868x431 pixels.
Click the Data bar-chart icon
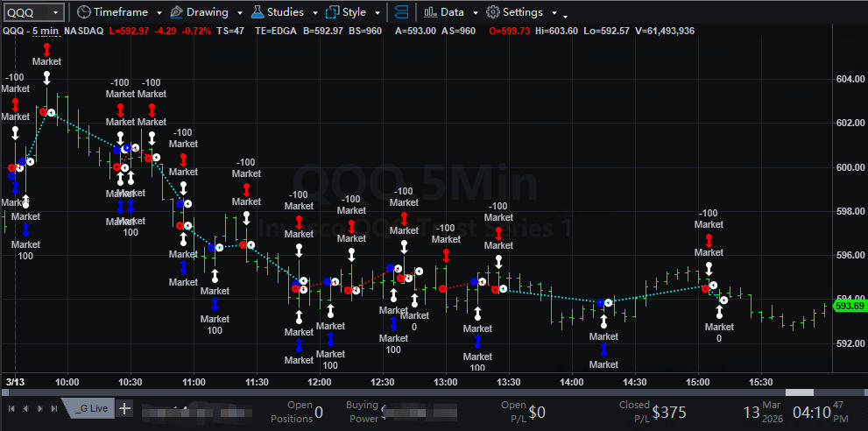pyautogui.click(x=429, y=12)
